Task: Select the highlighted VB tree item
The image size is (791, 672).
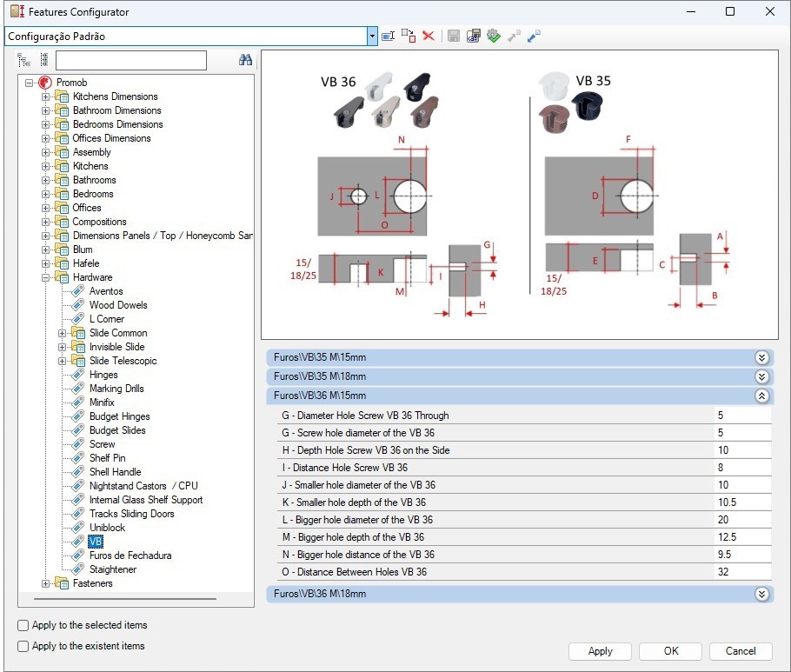Action: pyautogui.click(x=96, y=542)
